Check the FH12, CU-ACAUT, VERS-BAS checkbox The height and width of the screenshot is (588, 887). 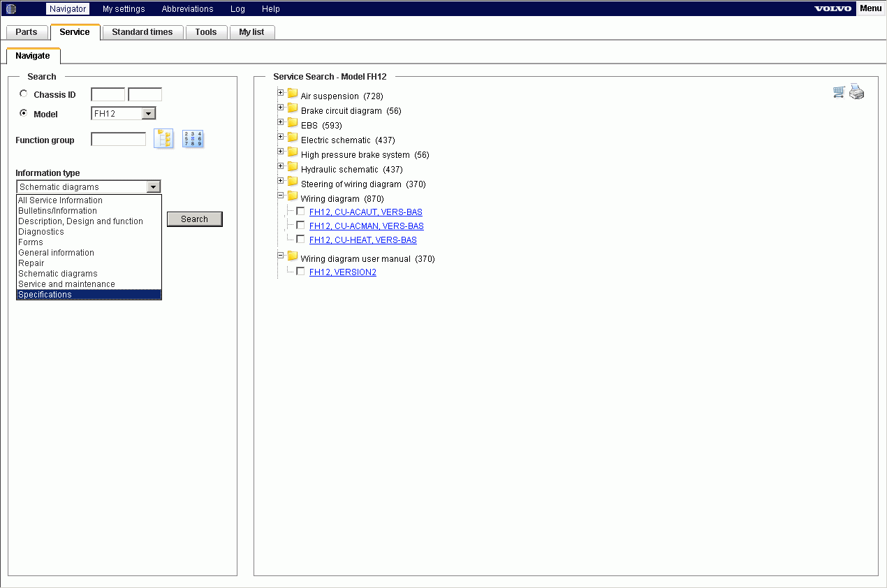click(x=300, y=211)
